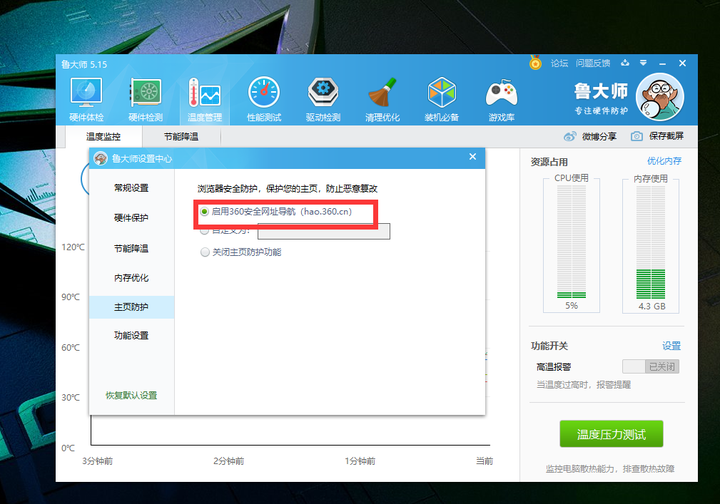Click the 4.3 GB memory value
The height and width of the screenshot is (504, 720).
[x=652, y=306]
